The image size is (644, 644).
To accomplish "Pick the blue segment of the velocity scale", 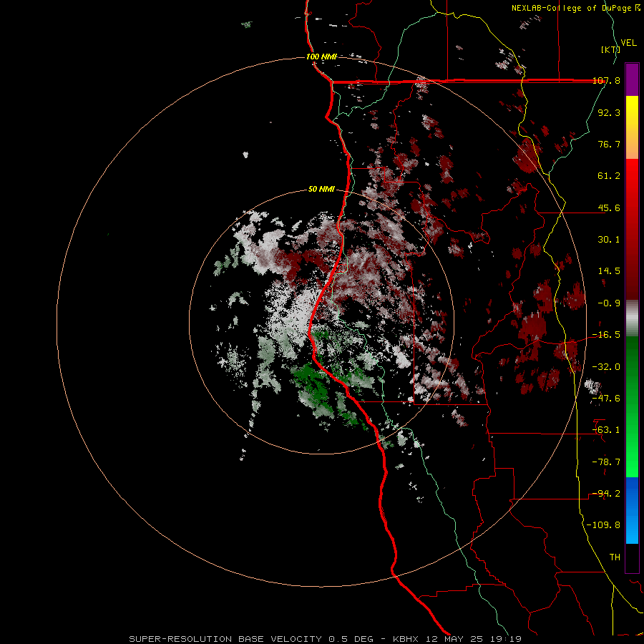I will click(x=632, y=510).
